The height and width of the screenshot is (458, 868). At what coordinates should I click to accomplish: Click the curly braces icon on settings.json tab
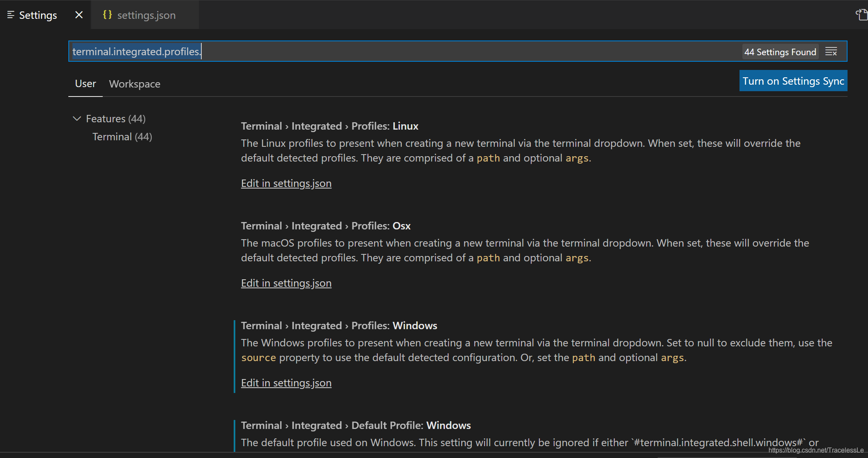(107, 15)
